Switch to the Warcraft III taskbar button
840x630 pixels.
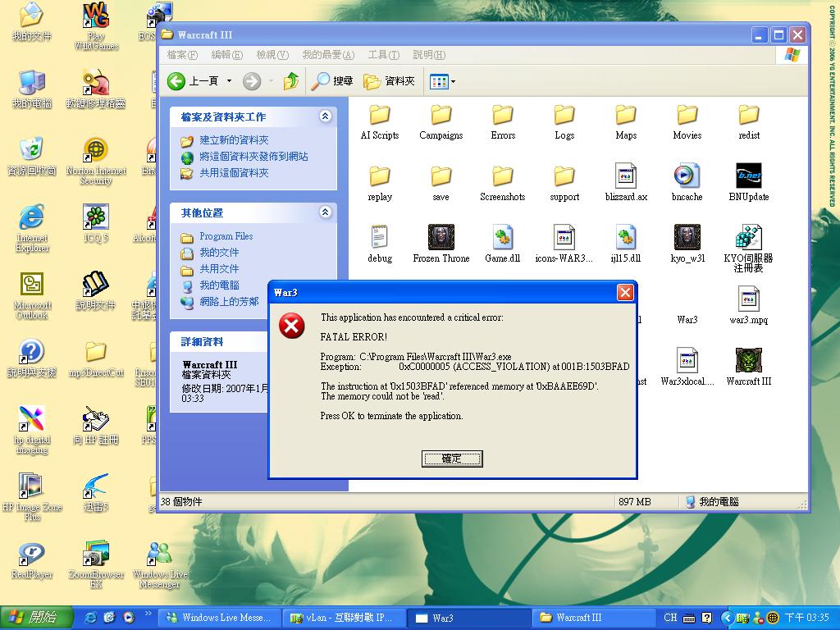pyautogui.click(x=593, y=618)
